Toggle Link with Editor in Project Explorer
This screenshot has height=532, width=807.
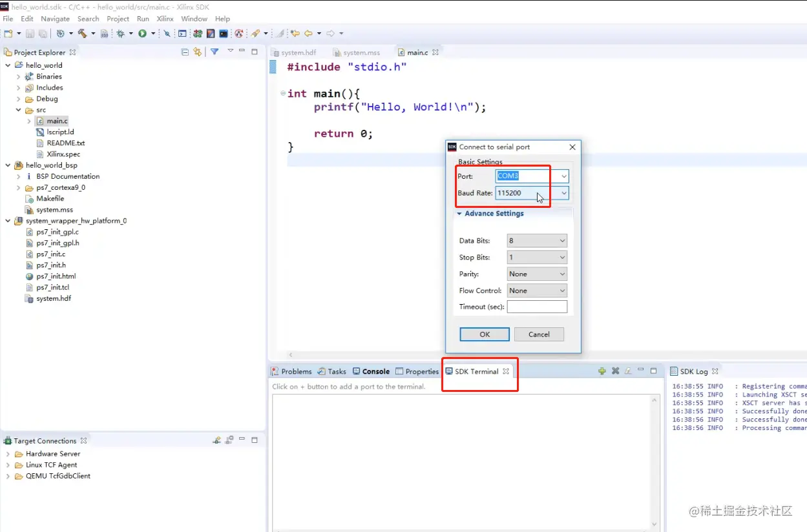[x=198, y=52]
